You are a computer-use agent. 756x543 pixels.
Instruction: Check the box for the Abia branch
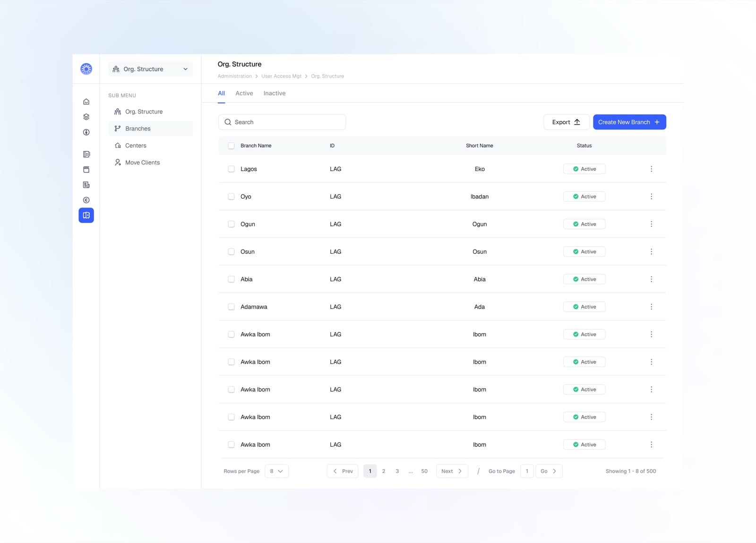[x=231, y=279]
